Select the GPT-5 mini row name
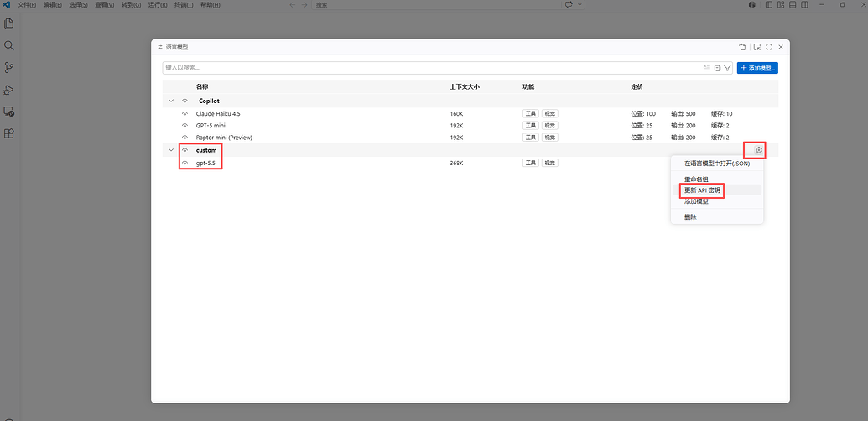The height and width of the screenshot is (421, 868). 211,126
